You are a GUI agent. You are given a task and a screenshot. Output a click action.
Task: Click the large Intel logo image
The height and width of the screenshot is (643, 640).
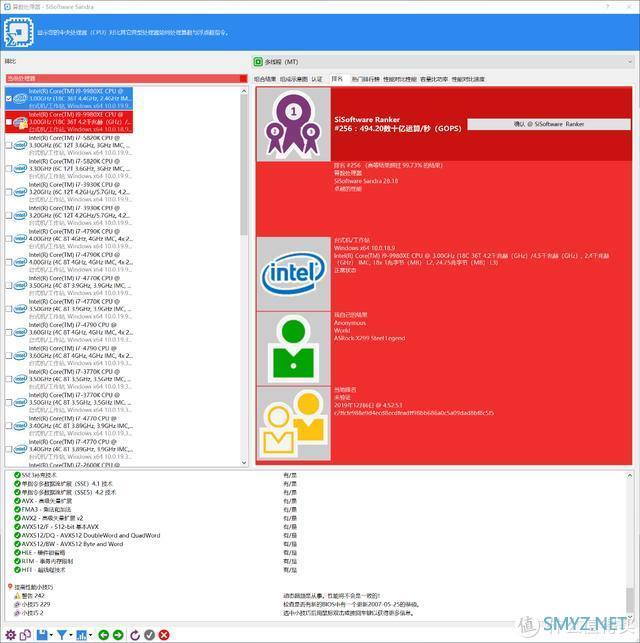tap(293, 273)
